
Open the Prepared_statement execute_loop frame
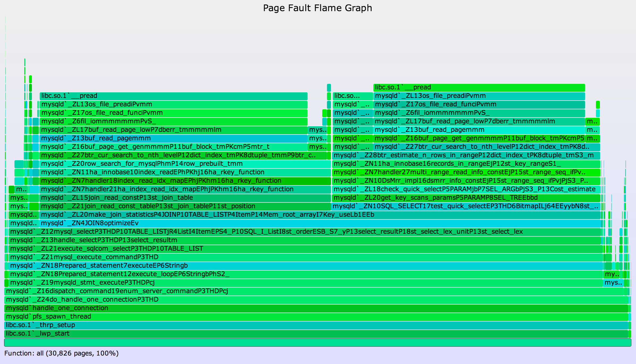click(306, 274)
